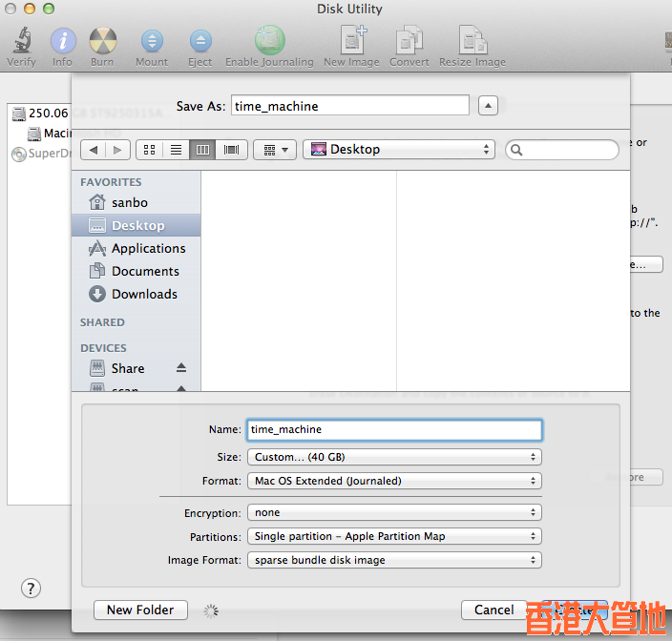
Task: Click the Save As filename field
Action: tap(350, 105)
